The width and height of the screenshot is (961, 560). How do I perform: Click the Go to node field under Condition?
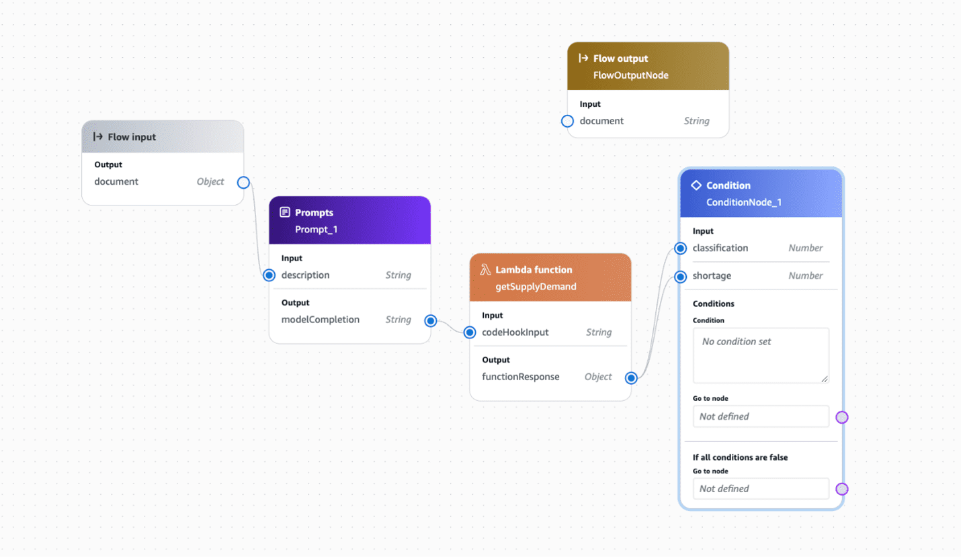point(761,416)
